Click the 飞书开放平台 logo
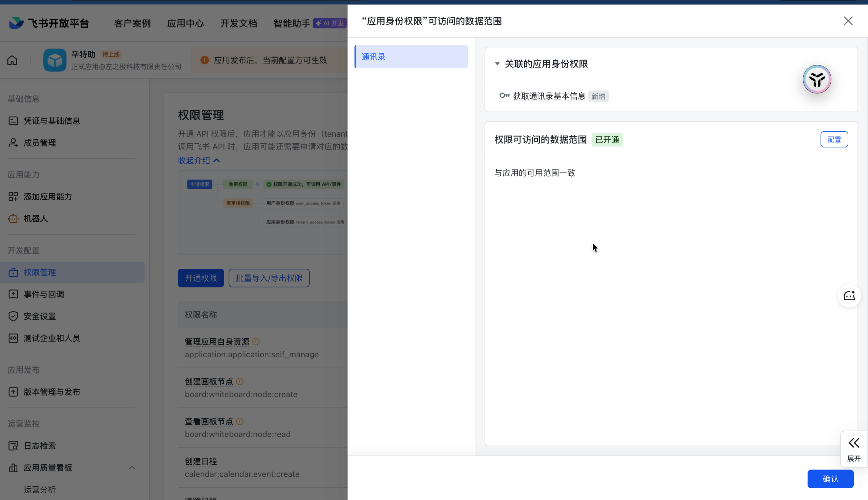 coord(49,23)
